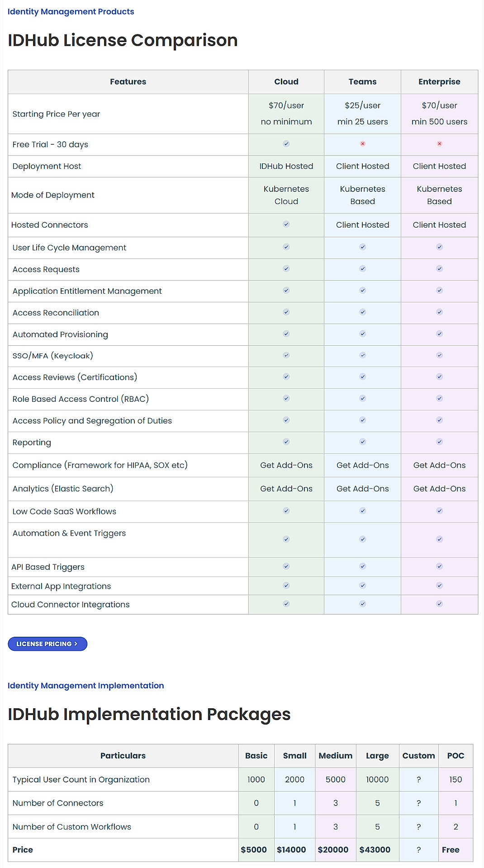Image resolution: width=484 pixels, height=868 pixels.
Task: Click Enterprise red cross for Free Trial
Action: pyautogui.click(x=439, y=144)
